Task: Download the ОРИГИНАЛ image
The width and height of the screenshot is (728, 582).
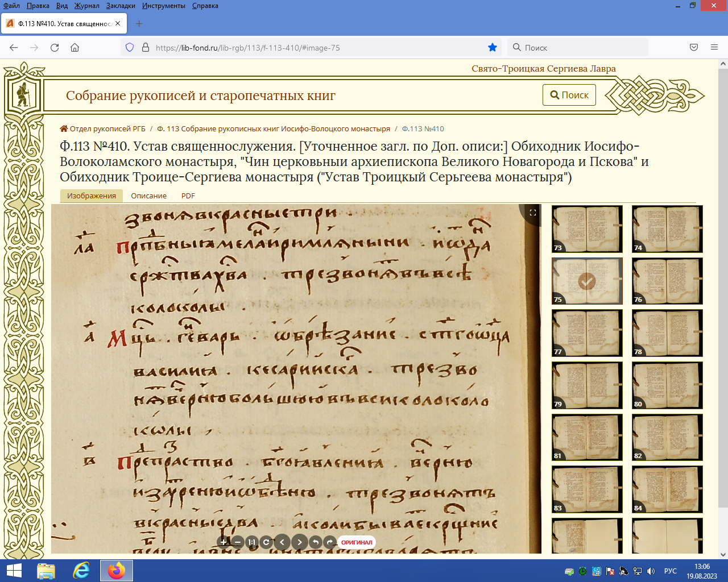Action: coord(357,542)
